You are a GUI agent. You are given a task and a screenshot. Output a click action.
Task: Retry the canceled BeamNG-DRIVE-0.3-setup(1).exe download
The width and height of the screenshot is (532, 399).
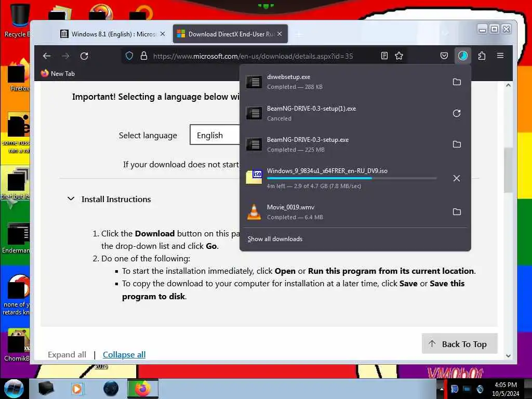click(457, 113)
